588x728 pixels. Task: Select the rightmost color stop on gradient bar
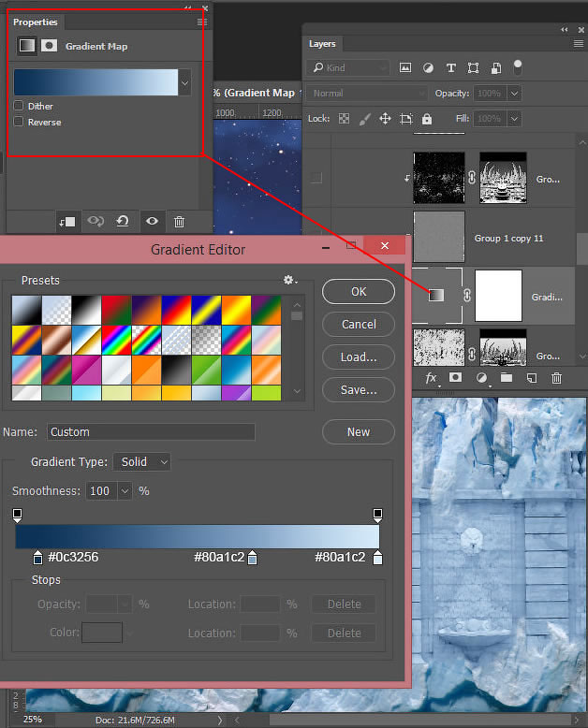point(378,558)
